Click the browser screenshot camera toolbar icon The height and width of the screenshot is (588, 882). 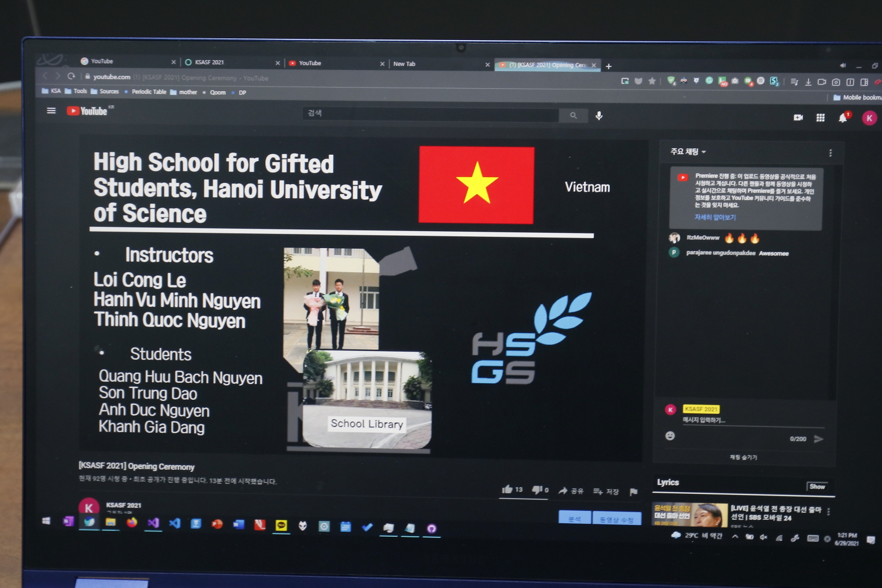[x=836, y=82]
